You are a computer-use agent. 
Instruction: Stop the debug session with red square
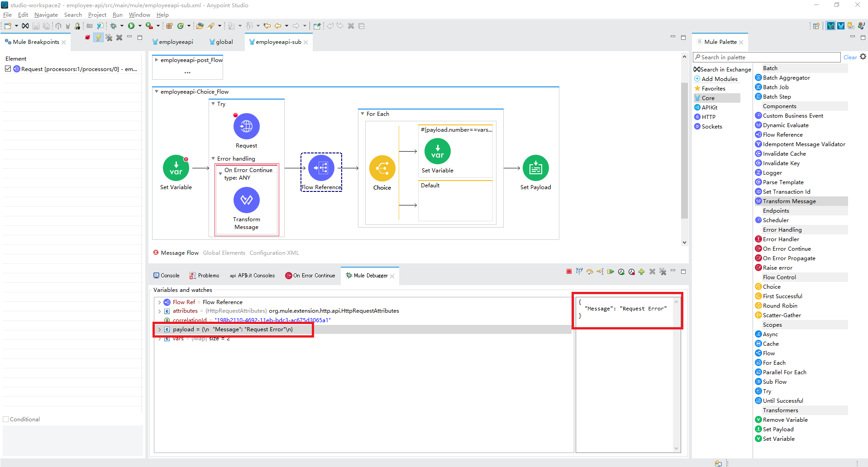click(x=569, y=272)
